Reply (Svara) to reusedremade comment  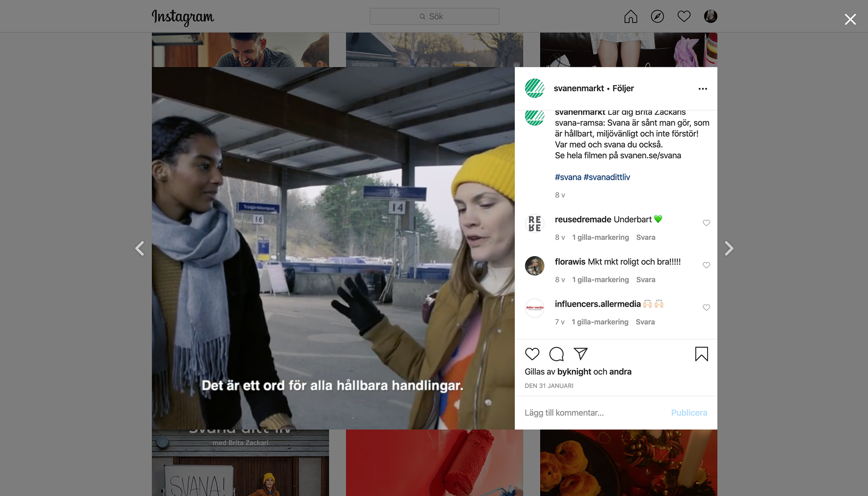click(646, 237)
